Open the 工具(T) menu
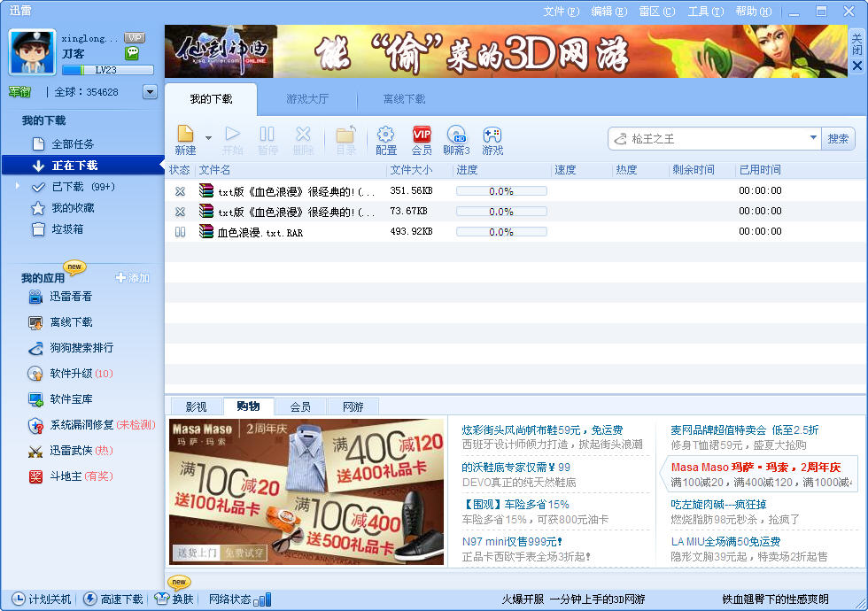The width and height of the screenshot is (868, 611). coord(706,12)
